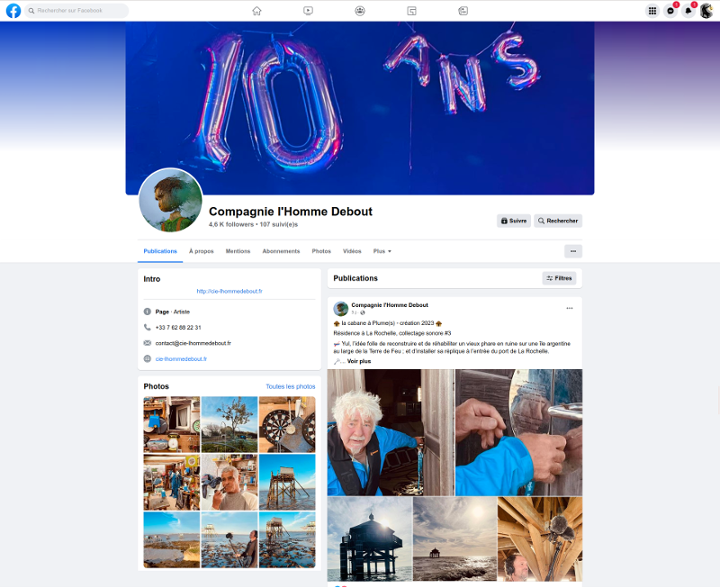720x588 pixels.
Task: Open the apps grid menu icon
Action: (x=652, y=11)
